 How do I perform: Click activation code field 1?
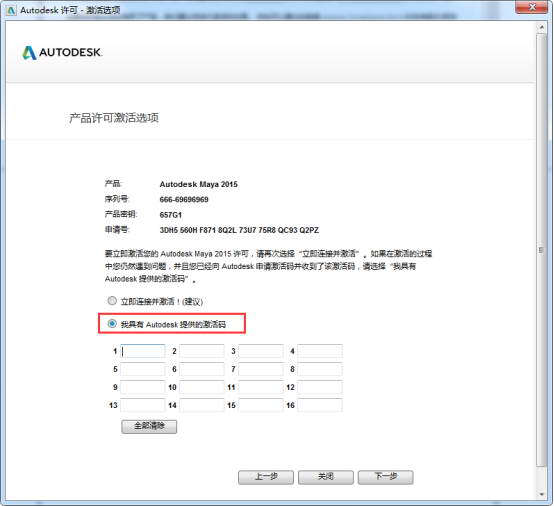143,351
